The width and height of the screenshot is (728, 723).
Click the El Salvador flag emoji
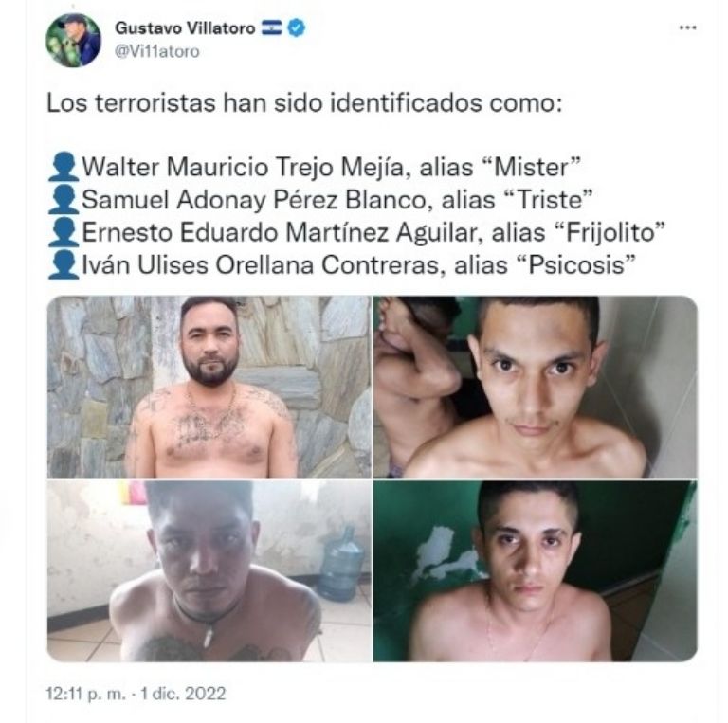272,27
